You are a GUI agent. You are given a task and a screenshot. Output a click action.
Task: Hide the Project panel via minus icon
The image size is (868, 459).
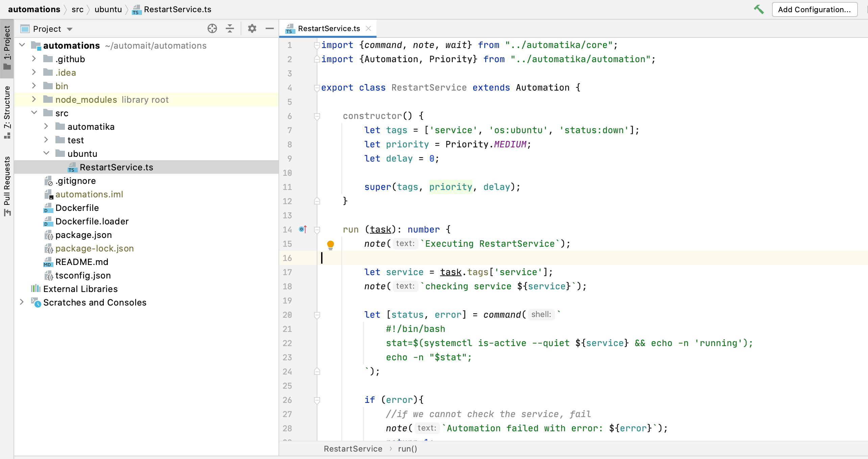click(269, 28)
